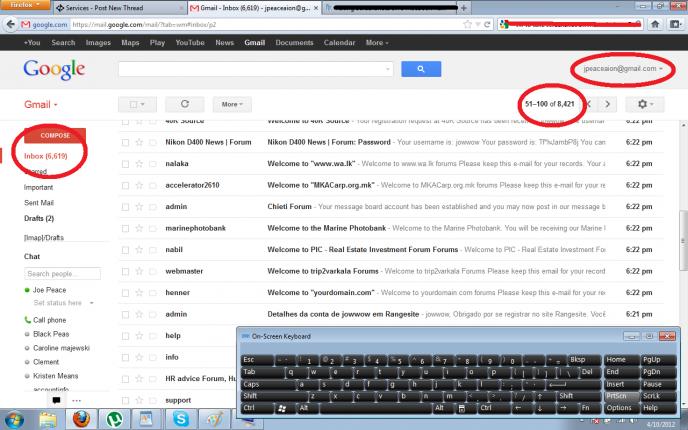
Task: Expand the More menu in Google bar
Action: 377,43
